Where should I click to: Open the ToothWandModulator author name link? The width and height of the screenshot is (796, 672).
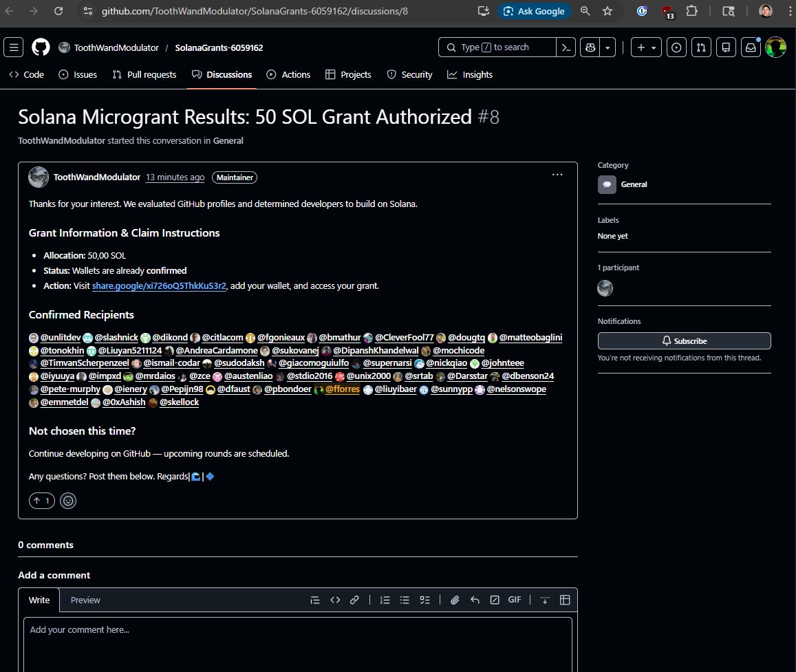[97, 177]
